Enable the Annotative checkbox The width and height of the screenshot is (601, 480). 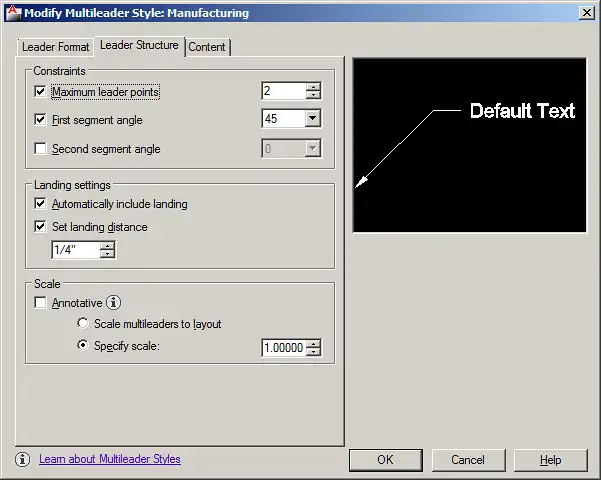coord(40,302)
